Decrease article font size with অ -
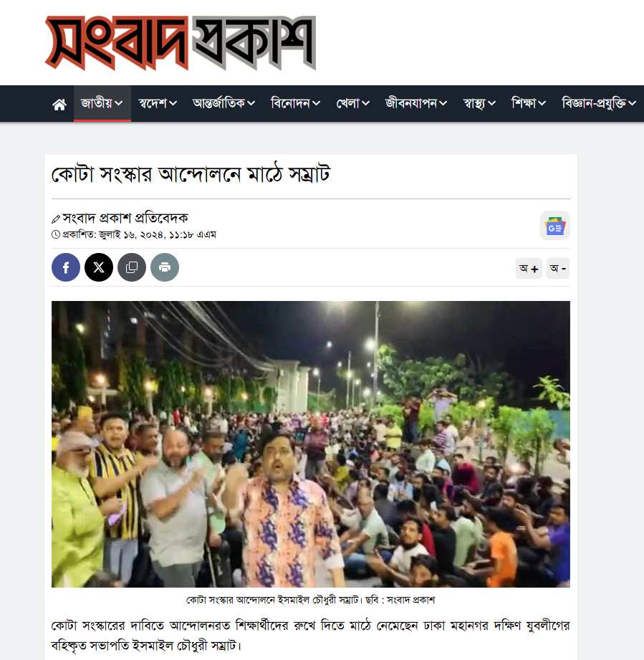Image resolution: width=644 pixels, height=660 pixels. pos(558,268)
